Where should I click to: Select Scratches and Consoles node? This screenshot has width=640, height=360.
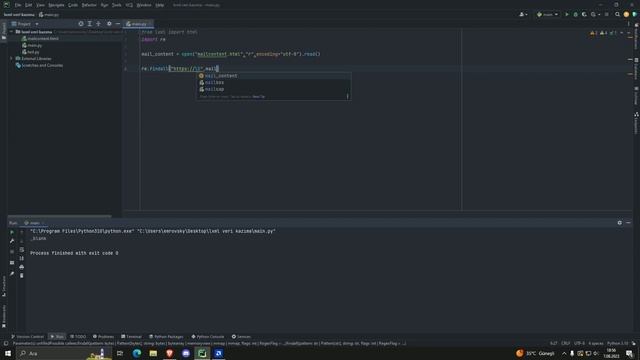39,65
